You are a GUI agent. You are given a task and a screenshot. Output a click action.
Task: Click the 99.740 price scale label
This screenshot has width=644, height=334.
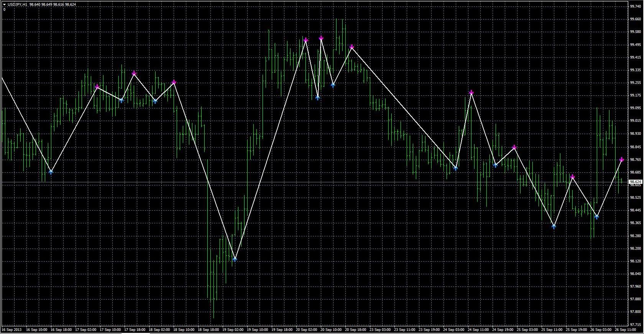[635, 7]
